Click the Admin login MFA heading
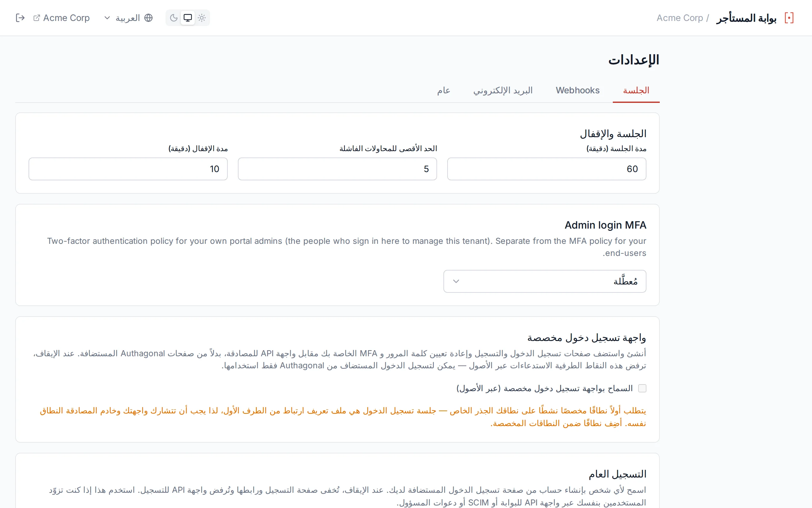 (605, 225)
